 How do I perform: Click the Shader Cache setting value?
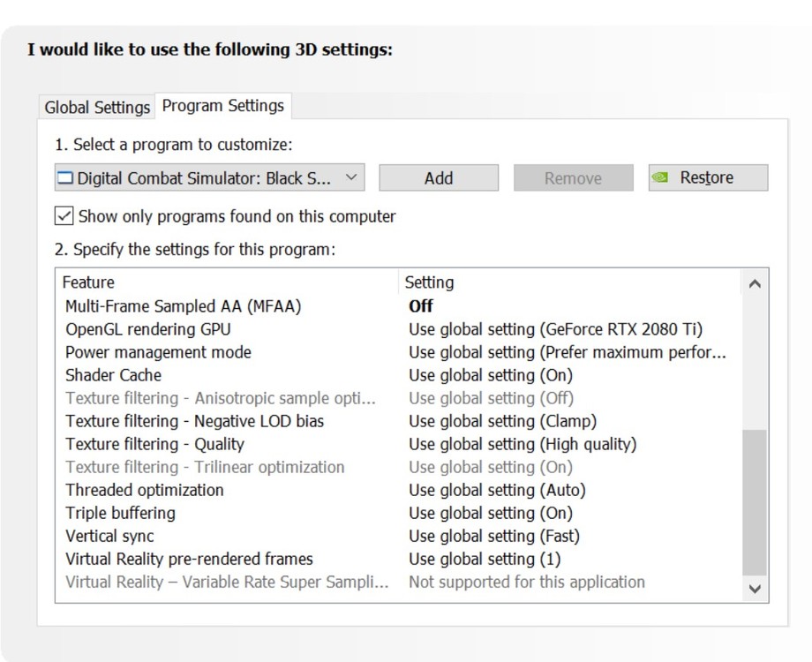pyautogui.click(x=490, y=375)
